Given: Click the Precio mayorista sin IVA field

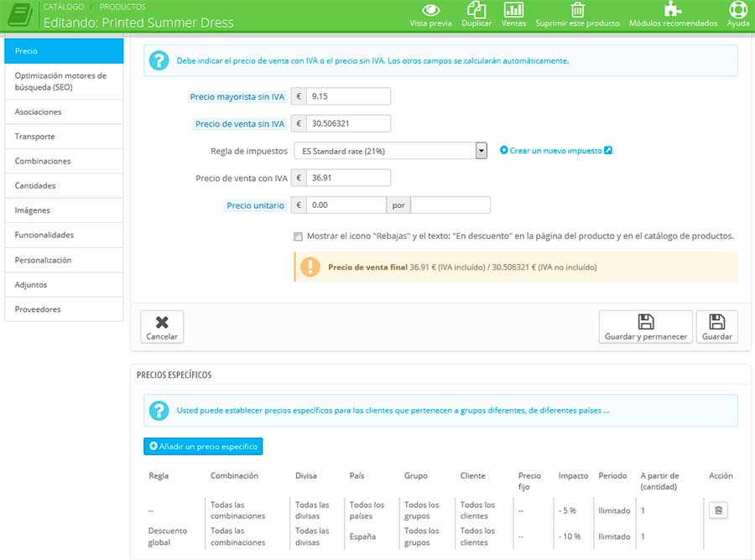Looking at the screenshot, I should pos(347,96).
